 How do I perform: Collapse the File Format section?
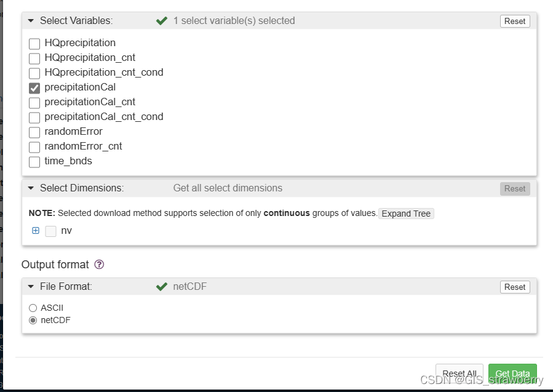31,287
